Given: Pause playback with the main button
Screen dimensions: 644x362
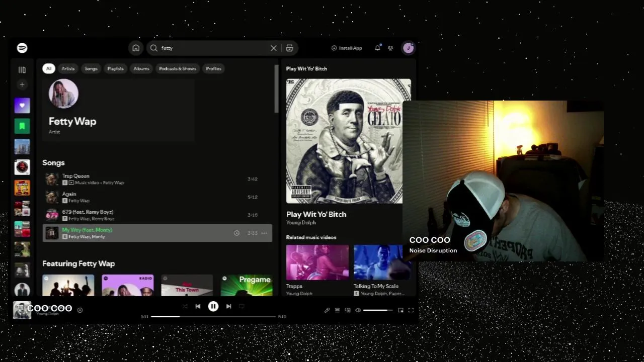Looking at the screenshot, I should (213, 306).
